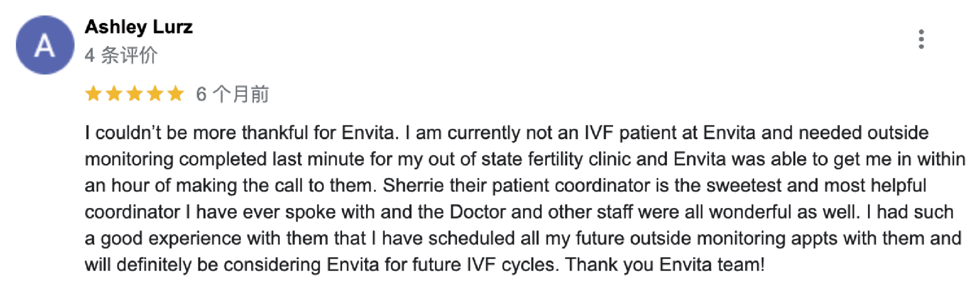Click the first gold rating star
The height and width of the screenshot is (306, 980).
click(x=93, y=94)
